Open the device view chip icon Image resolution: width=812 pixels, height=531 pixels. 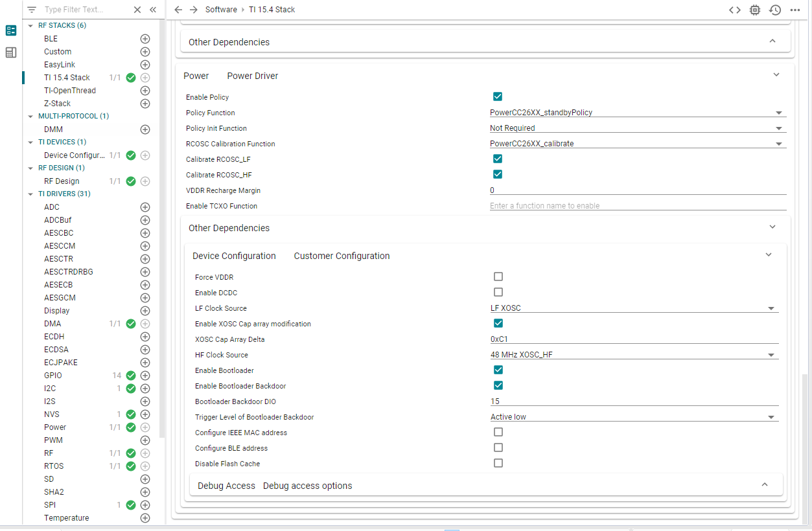tap(755, 10)
